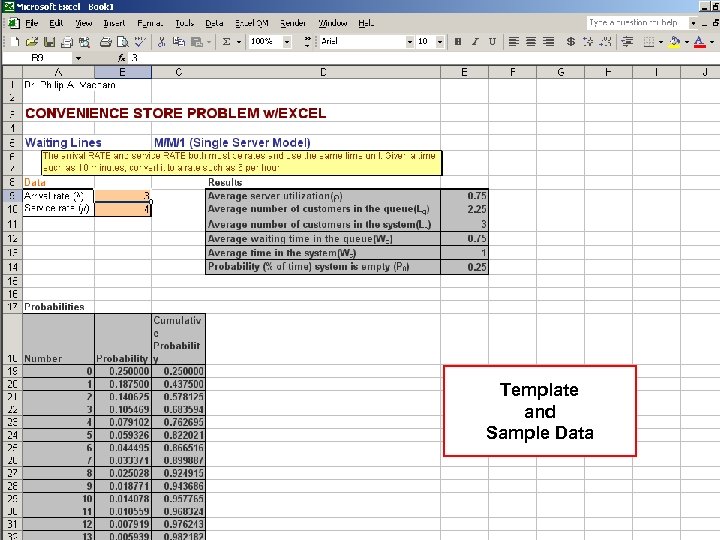Open an existing file from toolbar

(32, 42)
